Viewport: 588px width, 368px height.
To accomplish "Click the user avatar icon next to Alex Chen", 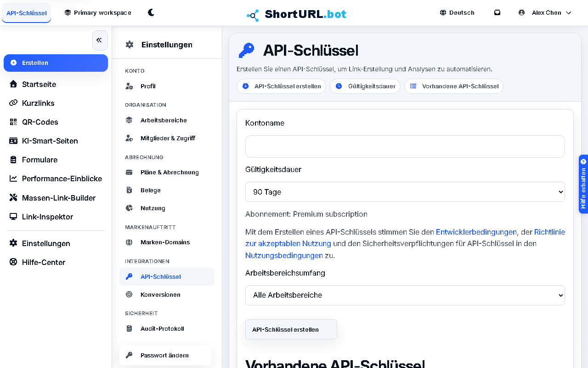I will [521, 13].
